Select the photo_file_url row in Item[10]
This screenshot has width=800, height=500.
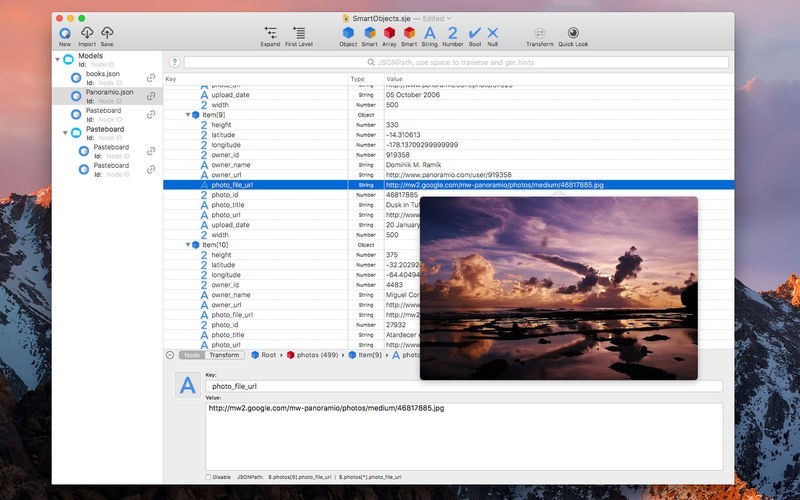291,315
